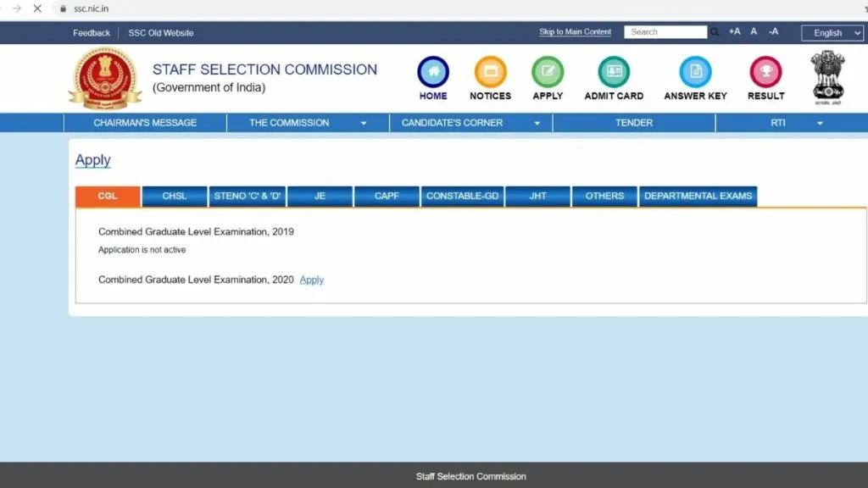868x488 pixels.
Task: Click the Apply page heading link
Action: [x=93, y=160]
